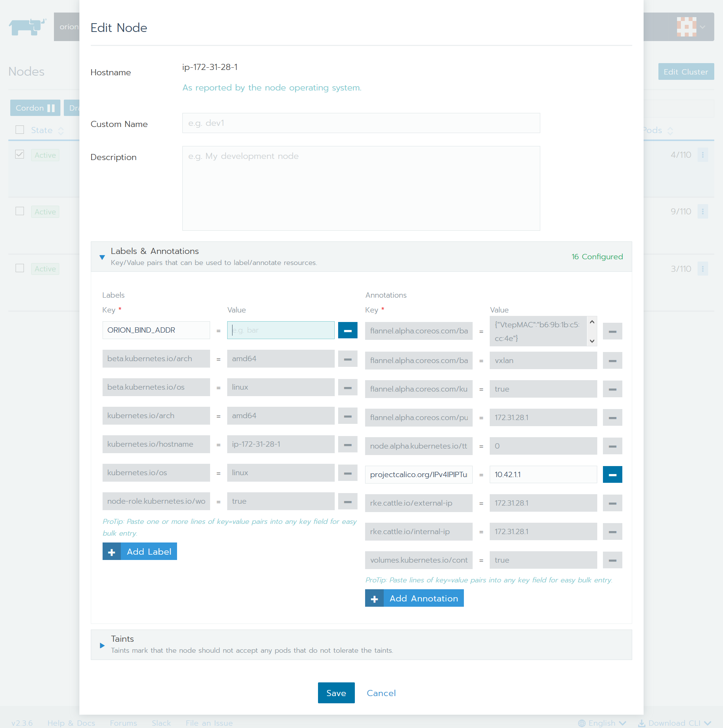Click the Add Annotation button

point(414,598)
